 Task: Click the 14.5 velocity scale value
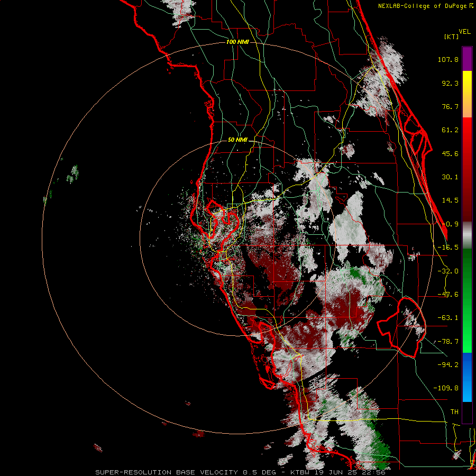450,200
